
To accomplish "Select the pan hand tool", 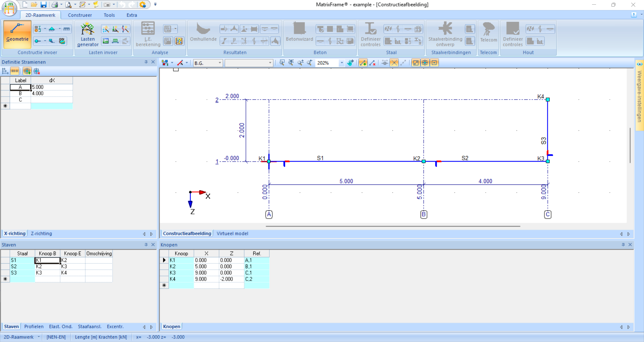I will [351, 63].
